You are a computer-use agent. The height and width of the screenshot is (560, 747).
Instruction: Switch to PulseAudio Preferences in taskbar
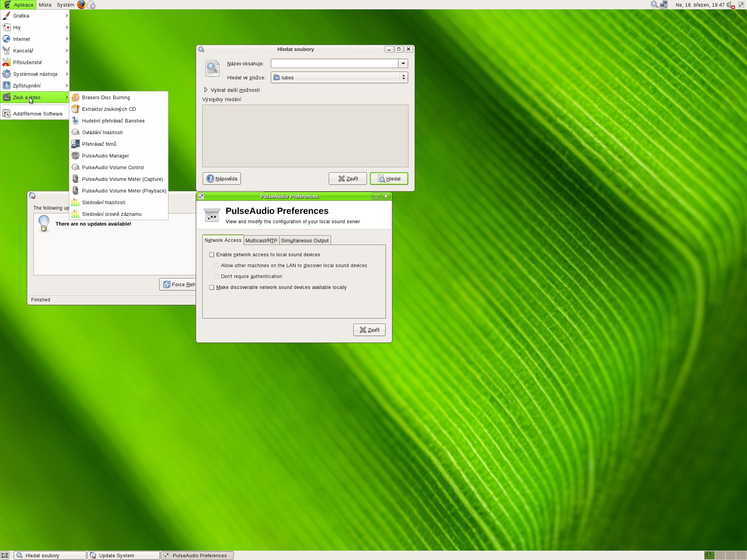coord(197,555)
